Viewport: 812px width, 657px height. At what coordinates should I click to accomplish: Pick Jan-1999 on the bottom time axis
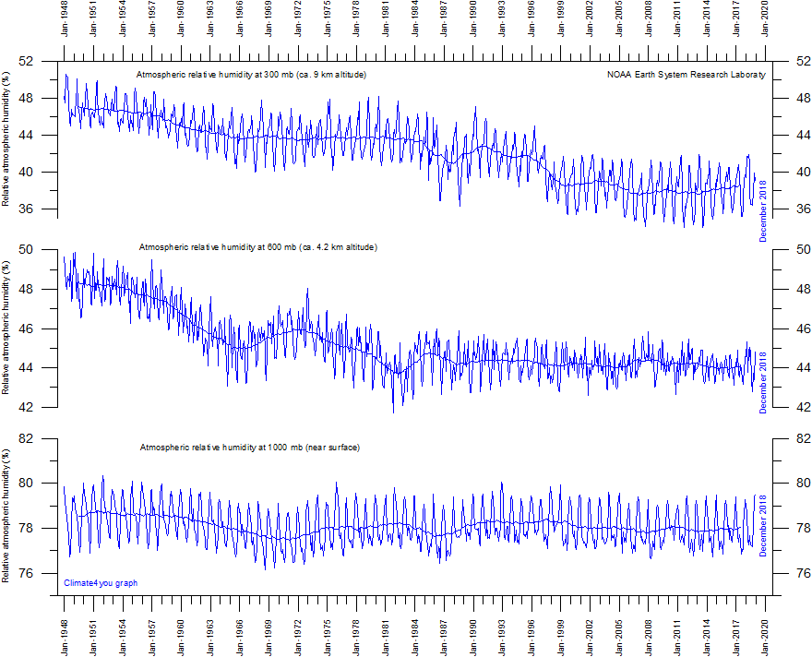[561, 632]
